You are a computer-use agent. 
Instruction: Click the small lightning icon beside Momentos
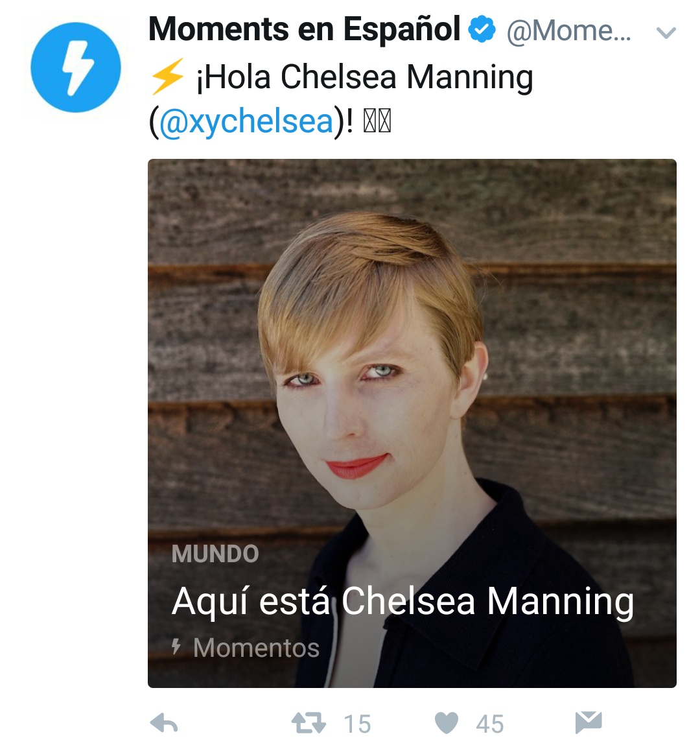click(x=176, y=646)
